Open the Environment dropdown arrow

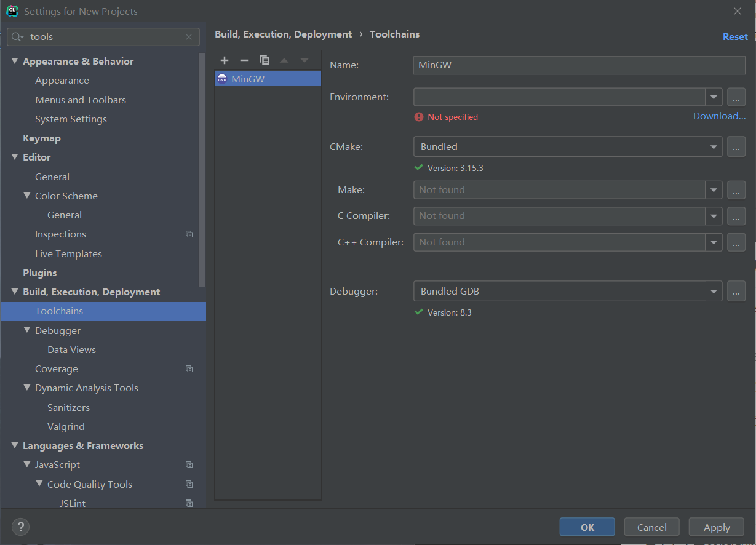714,97
